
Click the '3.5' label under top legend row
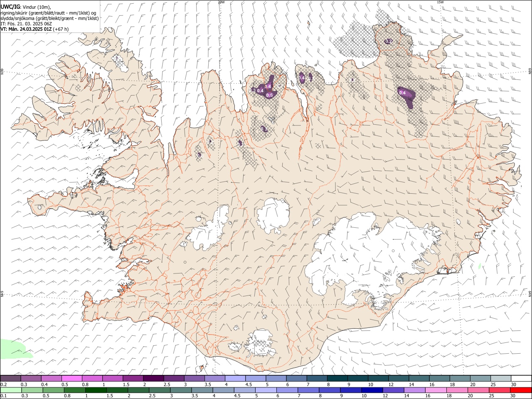pyautogui.click(x=207, y=384)
